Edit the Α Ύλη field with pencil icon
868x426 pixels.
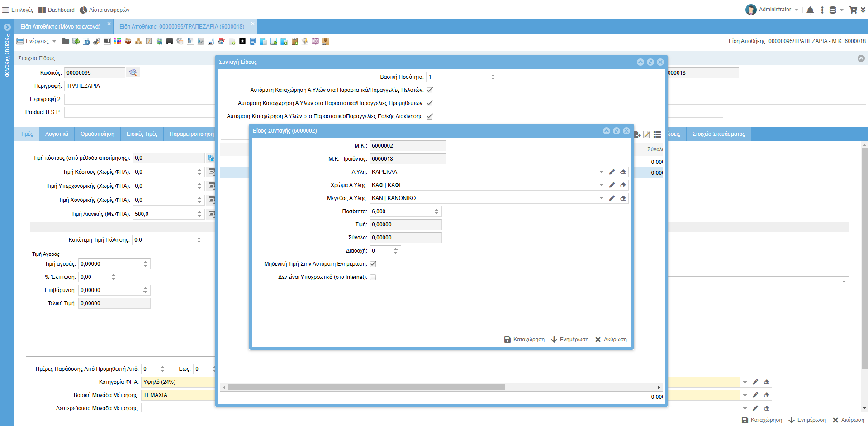[612, 172]
